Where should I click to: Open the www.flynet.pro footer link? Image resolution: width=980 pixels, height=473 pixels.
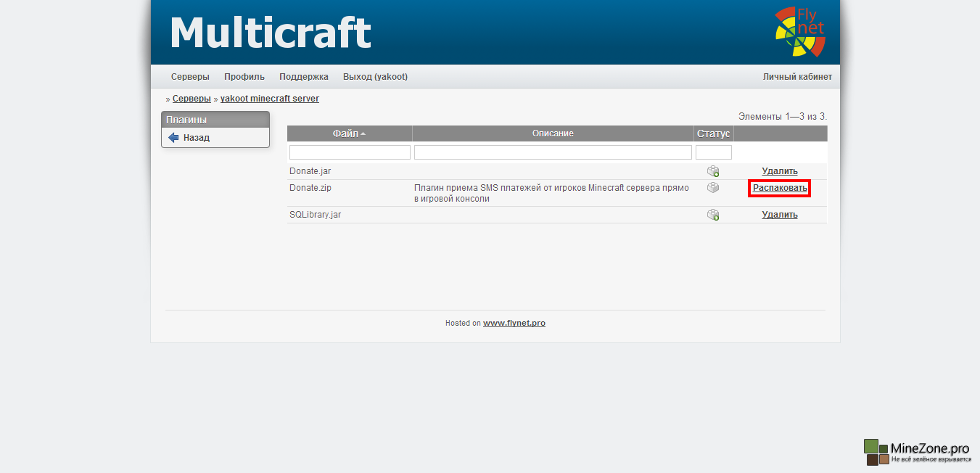(514, 323)
